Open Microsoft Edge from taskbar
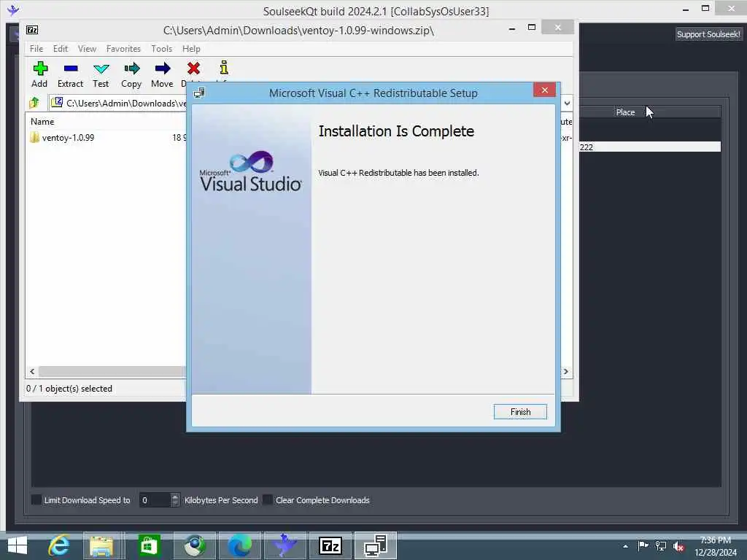747x560 pixels. point(240,545)
